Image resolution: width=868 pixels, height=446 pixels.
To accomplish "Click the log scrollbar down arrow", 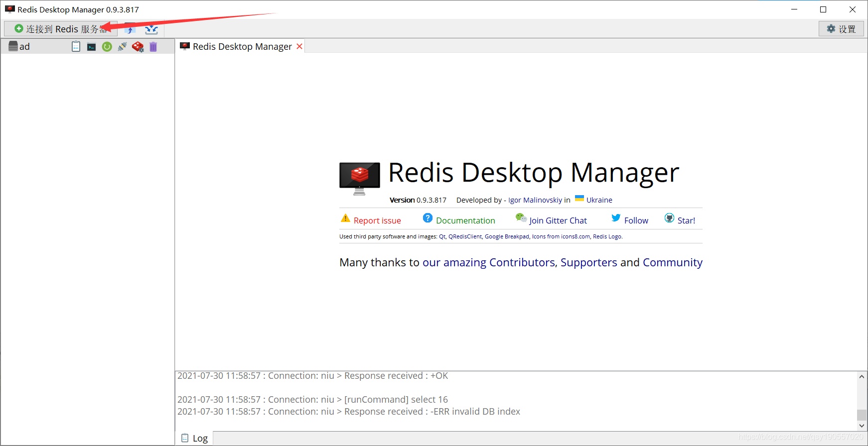I will [862, 426].
